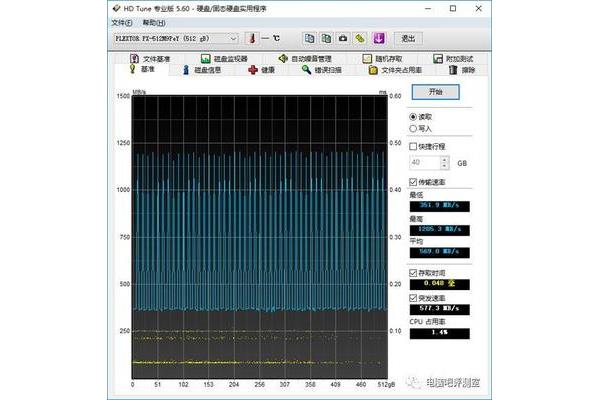This screenshot has height=400, width=600.
Task: Click the 退出 exit button
Action: 408,38
